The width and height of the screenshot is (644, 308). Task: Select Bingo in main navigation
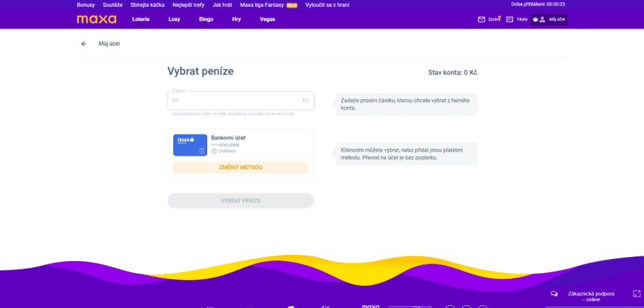coord(206,19)
